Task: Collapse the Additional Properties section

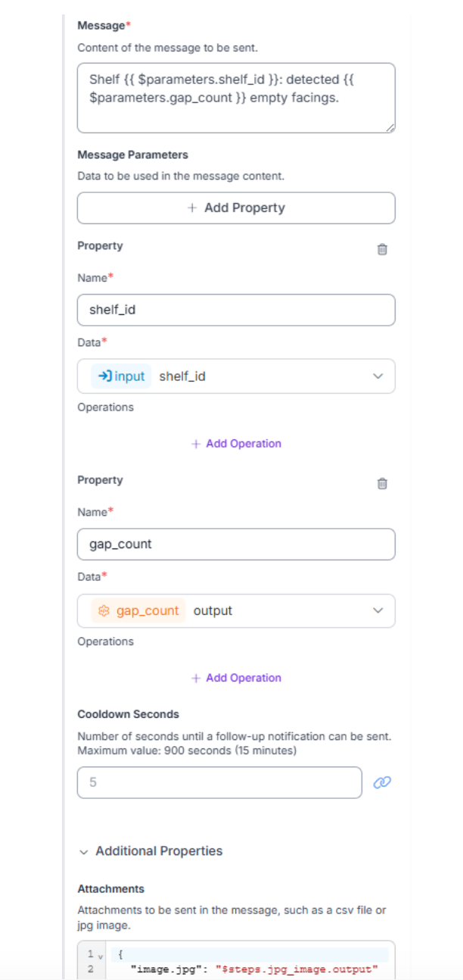Action: [x=83, y=851]
